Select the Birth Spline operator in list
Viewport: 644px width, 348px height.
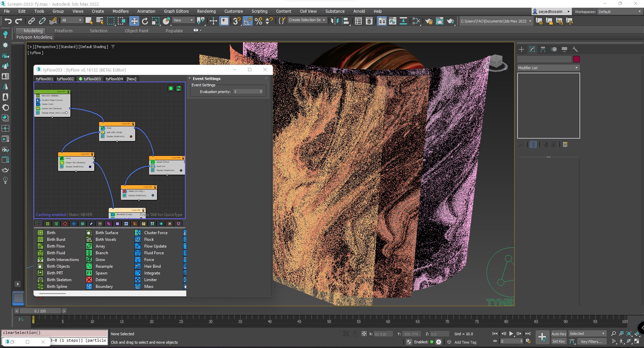pos(57,287)
